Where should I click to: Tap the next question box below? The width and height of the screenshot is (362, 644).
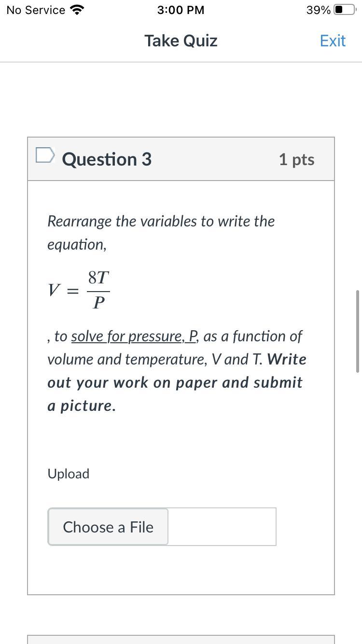click(181, 640)
